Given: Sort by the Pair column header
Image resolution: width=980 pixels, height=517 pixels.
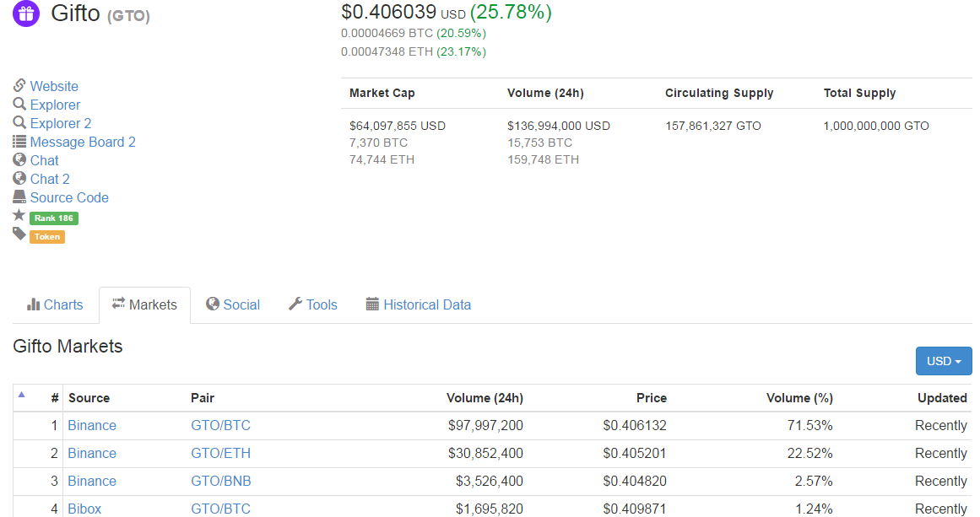Looking at the screenshot, I should click(203, 398).
